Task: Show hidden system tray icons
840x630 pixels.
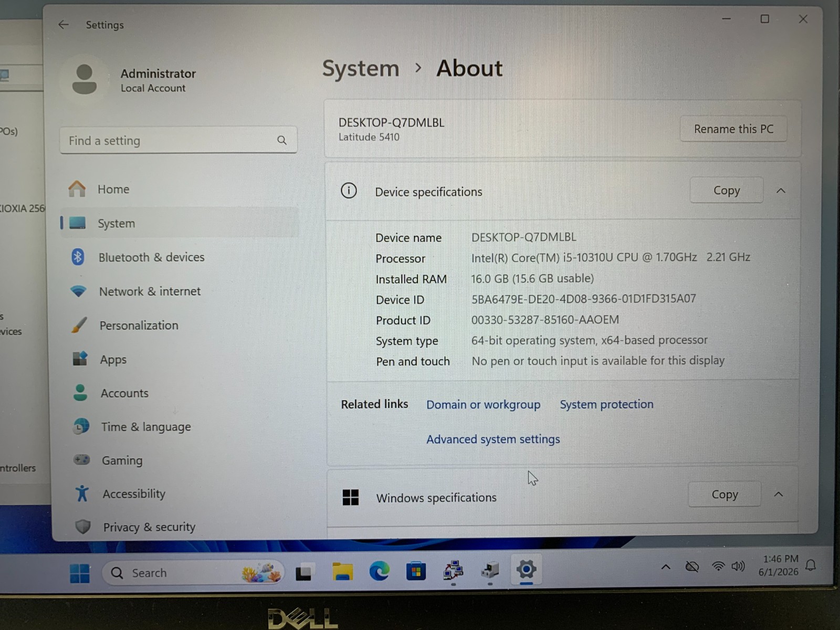Action: [x=666, y=566]
